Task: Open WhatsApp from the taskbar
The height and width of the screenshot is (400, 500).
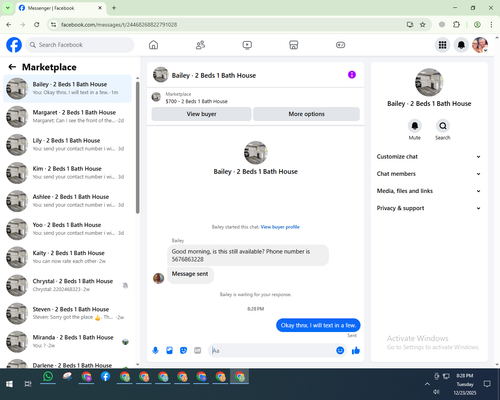Action: [x=48, y=377]
